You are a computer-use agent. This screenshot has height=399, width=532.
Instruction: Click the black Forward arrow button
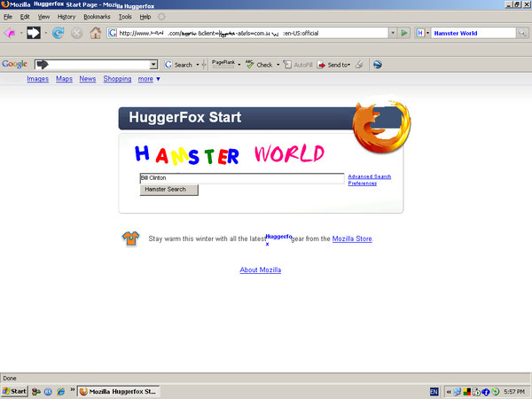[x=34, y=33]
